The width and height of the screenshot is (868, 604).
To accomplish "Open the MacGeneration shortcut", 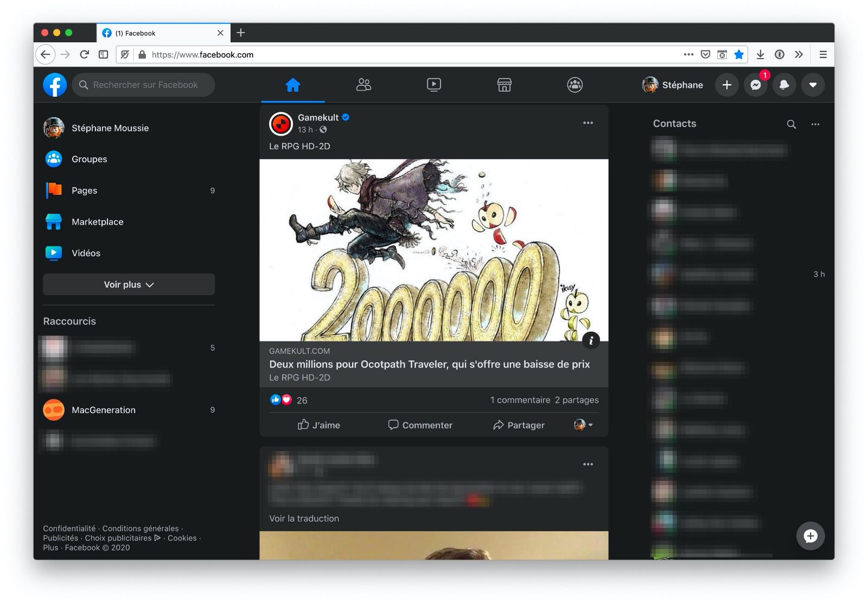I will 129,410.
